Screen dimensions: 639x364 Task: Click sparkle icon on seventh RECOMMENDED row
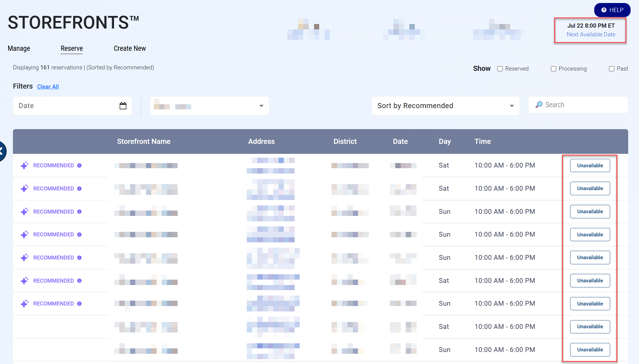pos(25,304)
